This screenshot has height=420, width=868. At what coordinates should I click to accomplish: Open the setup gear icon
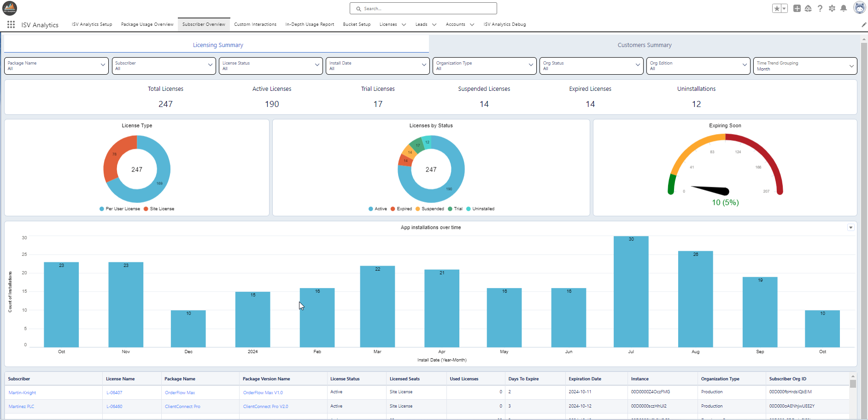[832, 8]
